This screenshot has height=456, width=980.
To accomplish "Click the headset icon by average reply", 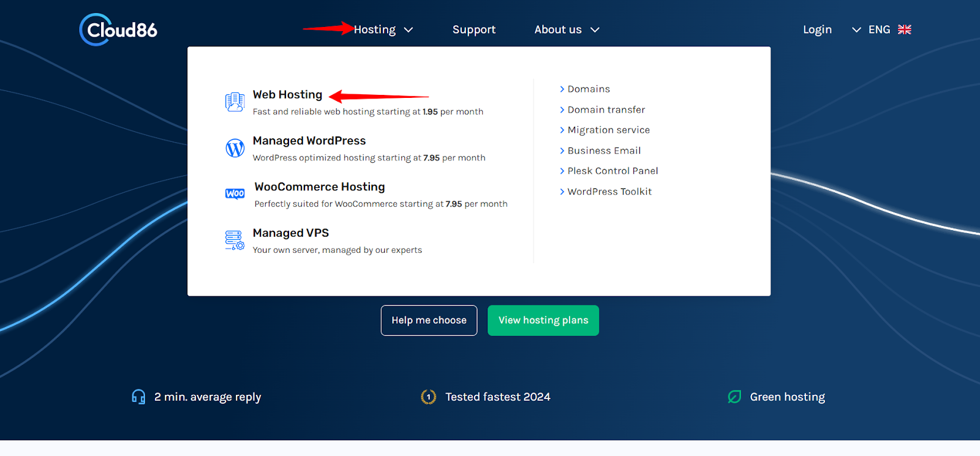I will point(138,397).
